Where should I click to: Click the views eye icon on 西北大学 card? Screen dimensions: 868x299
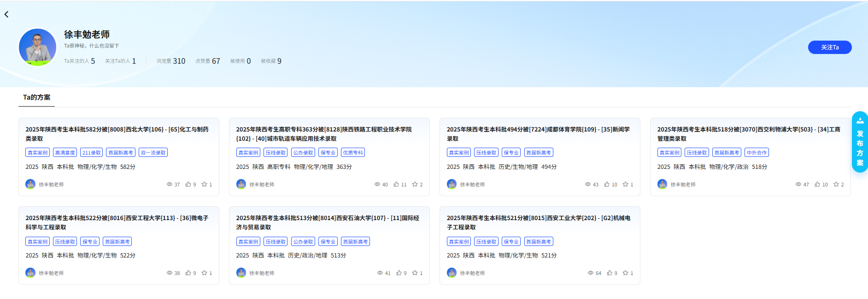(170, 184)
